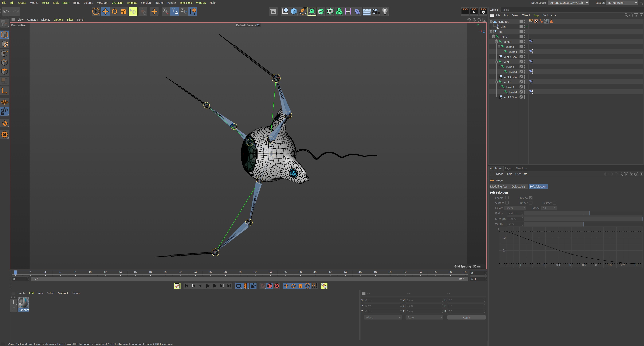Image resolution: width=644 pixels, height=346 pixels.
Task: Open the Layout Startup dropdown
Action: coord(622,3)
